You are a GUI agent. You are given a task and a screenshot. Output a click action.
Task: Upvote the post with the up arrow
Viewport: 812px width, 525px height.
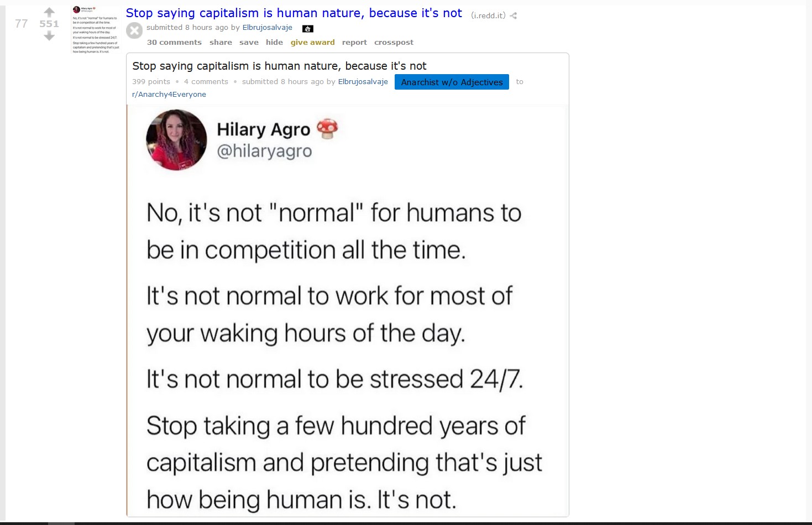pos(49,12)
